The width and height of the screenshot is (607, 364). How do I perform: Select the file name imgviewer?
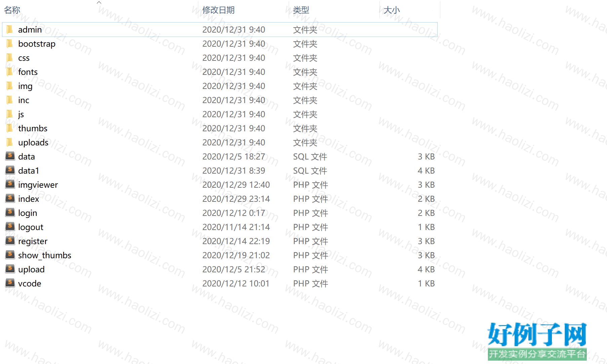pyautogui.click(x=38, y=185)
